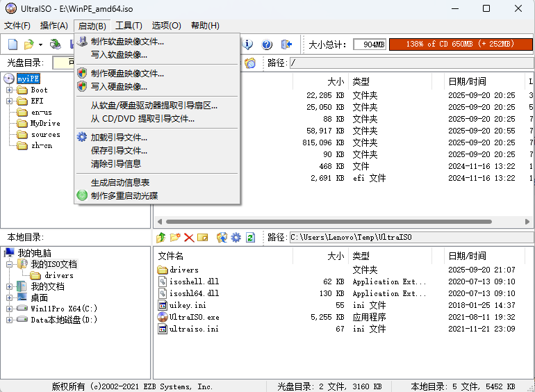Click the add files to disc icon
The image size is (535, 392).
[x=222, y=238]
